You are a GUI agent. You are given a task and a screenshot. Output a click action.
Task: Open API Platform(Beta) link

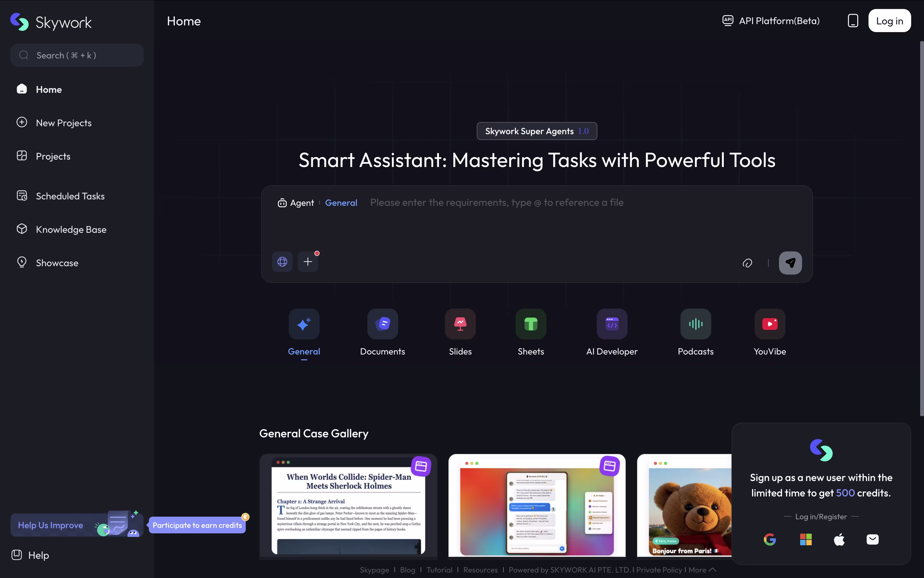pos(771,21)
